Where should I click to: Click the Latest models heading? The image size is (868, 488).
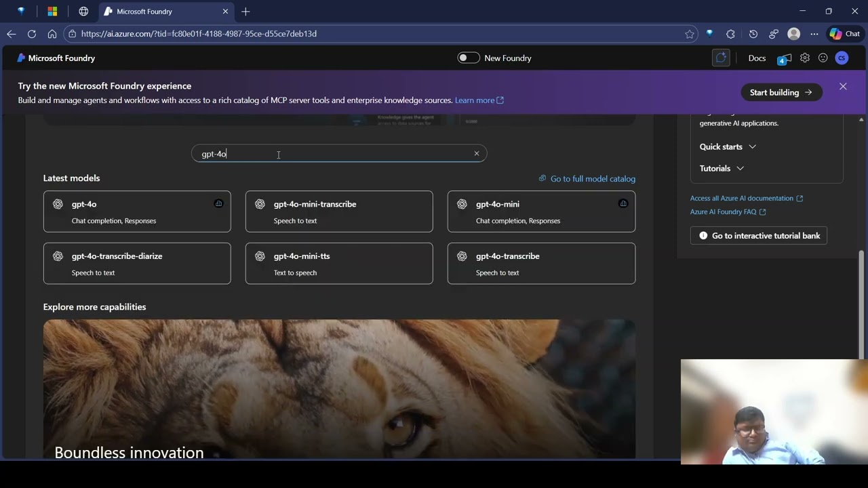tap(71, 178)
